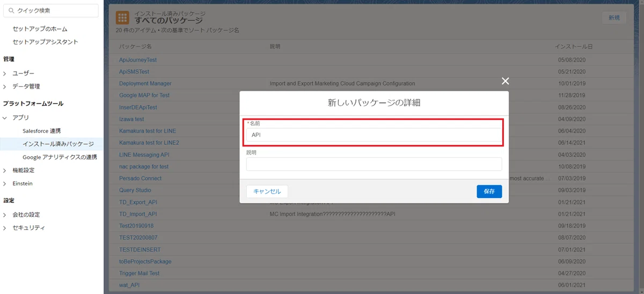Open the Kamakura test for LINE package
This screenshot has width=644, height=294.
148,131
